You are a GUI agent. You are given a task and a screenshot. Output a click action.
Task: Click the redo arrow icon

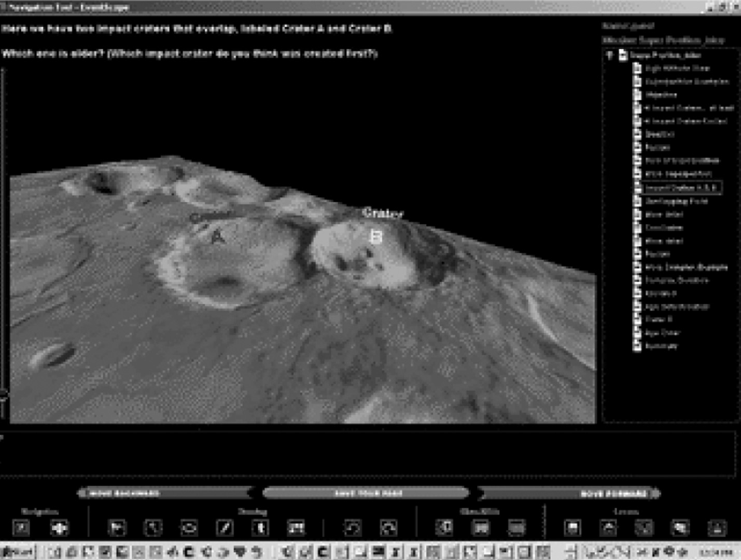point(388,528)
